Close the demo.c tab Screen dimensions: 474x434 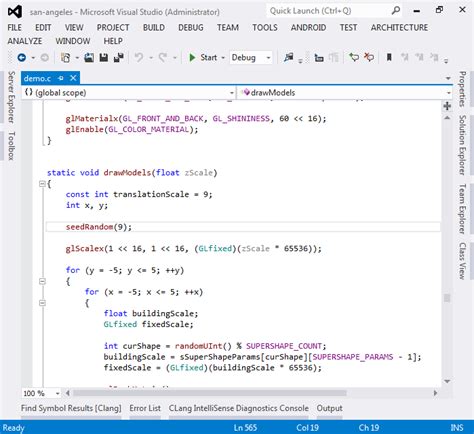[x=73, y=78]
